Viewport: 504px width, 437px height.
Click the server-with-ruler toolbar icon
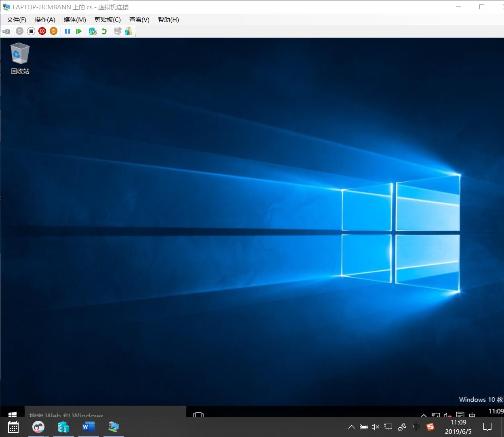[x=129, y=31]
